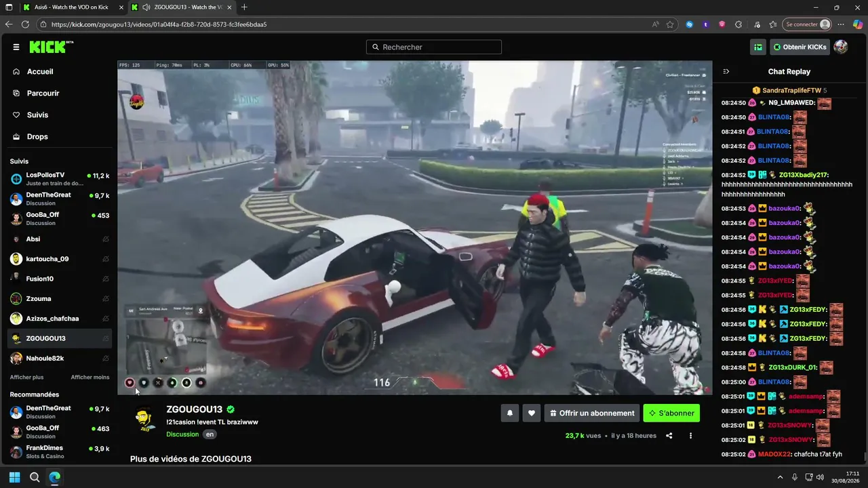The width and height of the screenshot is (868, 488).
Task: Open the Kick hamburger sidebar menu
Action: tap(16, 47)
